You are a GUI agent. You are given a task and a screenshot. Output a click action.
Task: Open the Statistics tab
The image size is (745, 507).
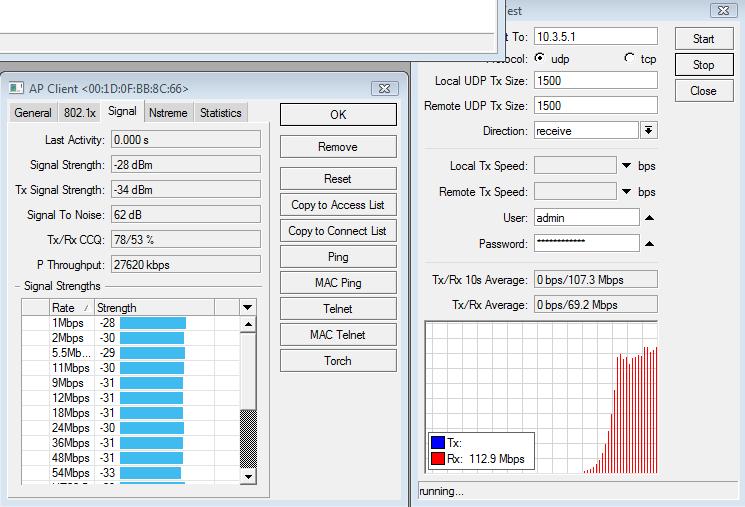[x=221, y=113]
